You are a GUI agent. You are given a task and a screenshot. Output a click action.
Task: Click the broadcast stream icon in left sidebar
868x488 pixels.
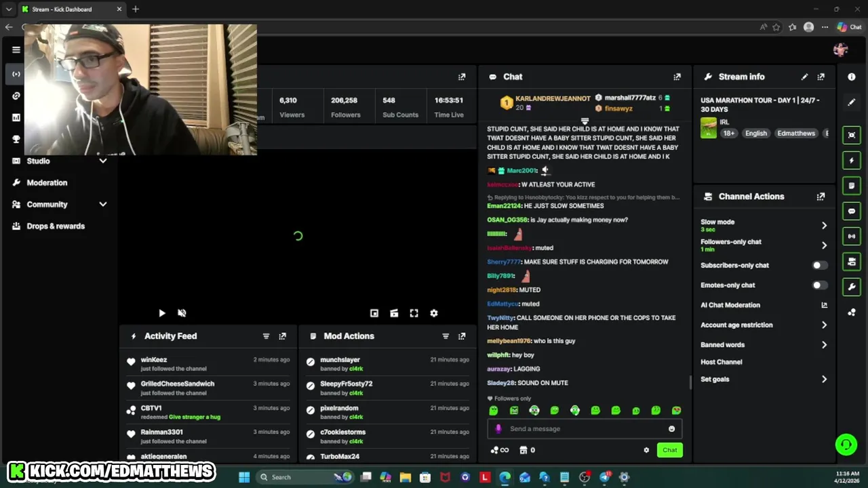click(16, 74)
